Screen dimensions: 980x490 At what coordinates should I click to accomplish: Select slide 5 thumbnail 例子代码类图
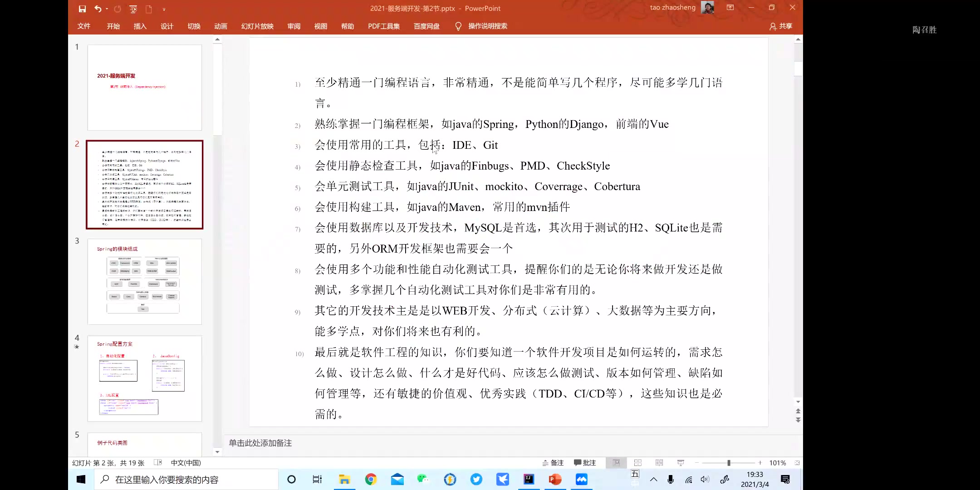(x=145, y=444)
